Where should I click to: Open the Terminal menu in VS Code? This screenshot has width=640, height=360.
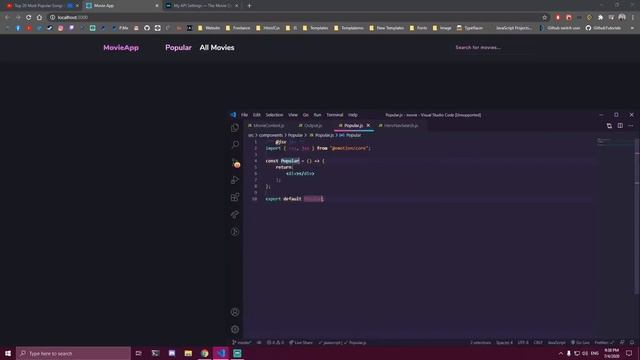[x=335, y=115]
